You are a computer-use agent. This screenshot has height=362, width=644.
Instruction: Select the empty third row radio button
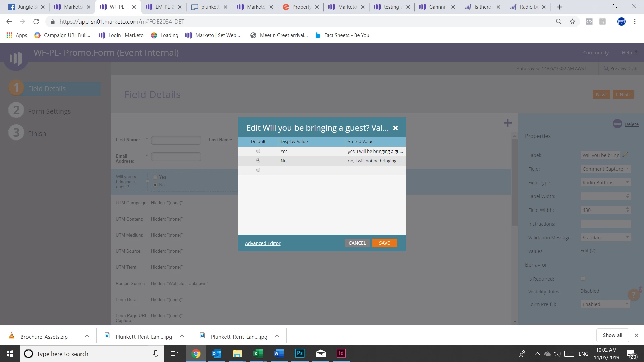pos(258,170)
